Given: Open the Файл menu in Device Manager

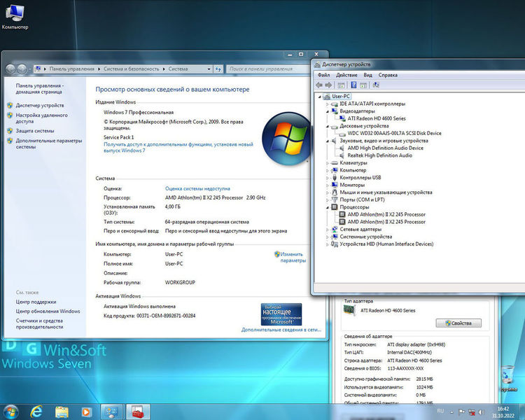Looking at the screenshot, I should [324, 75].
